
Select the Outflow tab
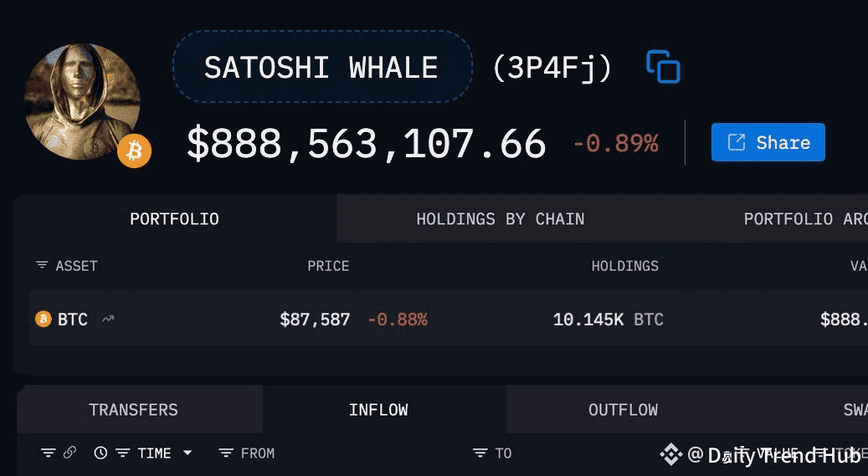click(623, 410)
